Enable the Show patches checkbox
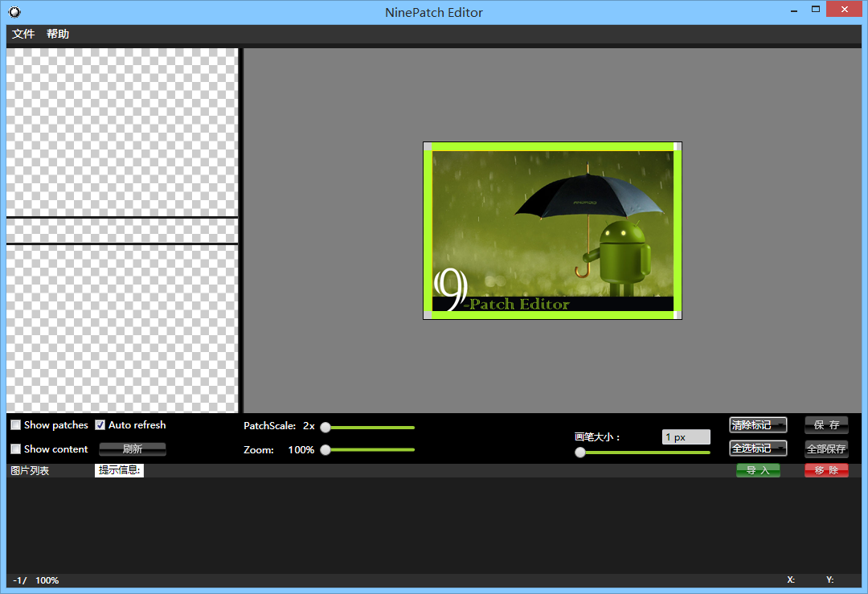This screenshot has height=594, width=868. pos(16,425)
